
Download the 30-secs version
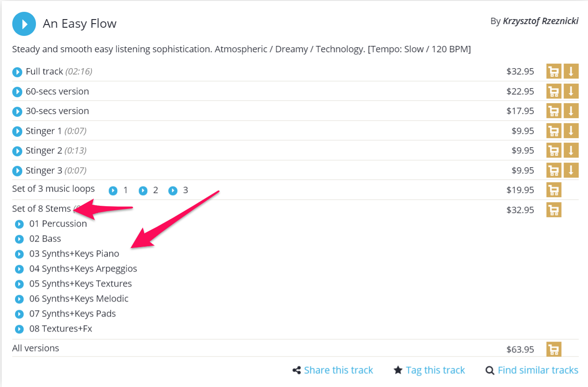tap(571, 110)
